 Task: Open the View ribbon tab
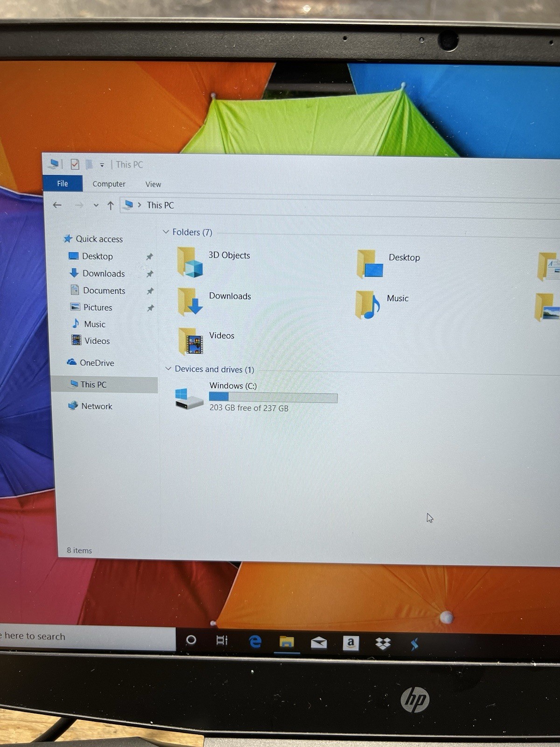tap(153, 184)
